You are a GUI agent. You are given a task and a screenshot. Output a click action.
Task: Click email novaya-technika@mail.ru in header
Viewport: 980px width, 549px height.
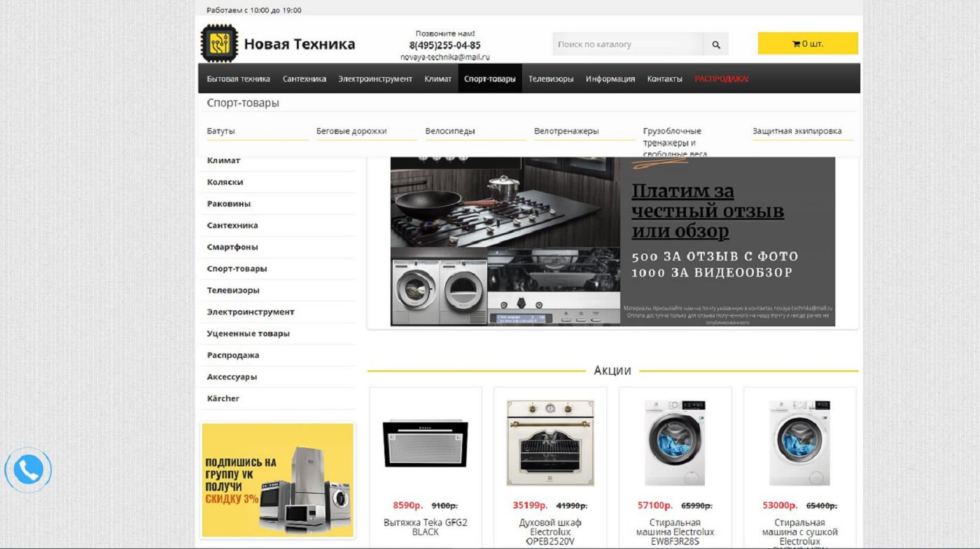click(x=445, y=57)
